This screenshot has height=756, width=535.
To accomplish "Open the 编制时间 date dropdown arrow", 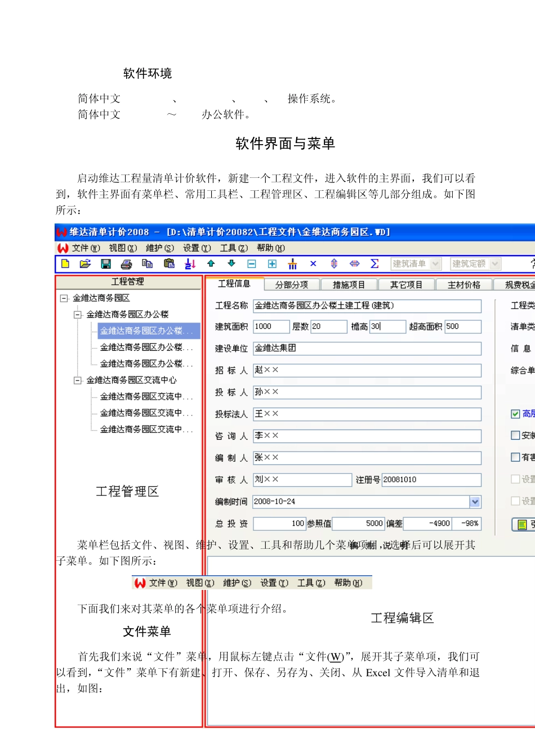I will tap(475, 502).
